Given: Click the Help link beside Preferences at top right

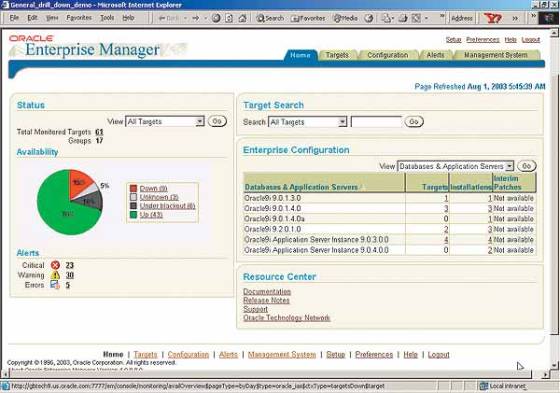Looking at the screenshot, I should click(x=511, y=40).
